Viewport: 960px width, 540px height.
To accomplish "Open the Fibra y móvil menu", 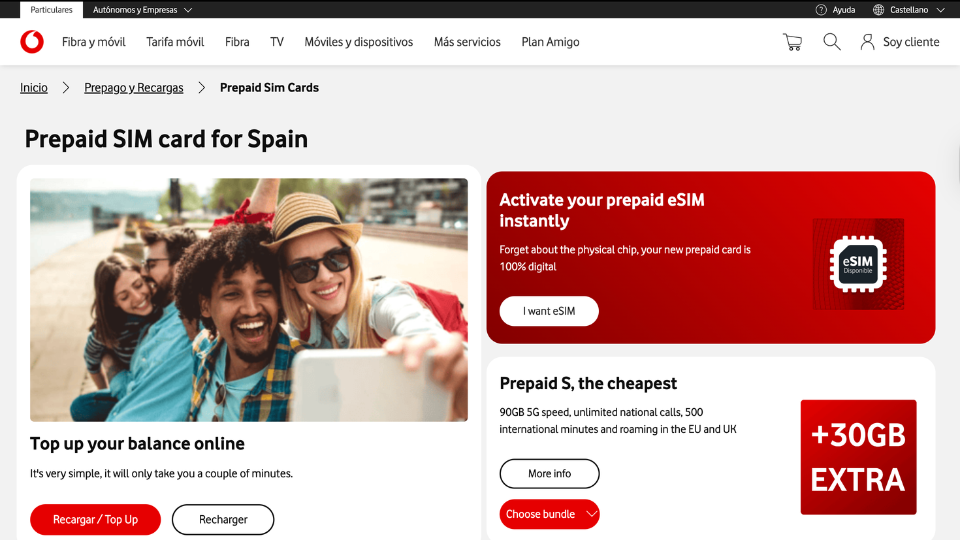I will click(94, 42).
